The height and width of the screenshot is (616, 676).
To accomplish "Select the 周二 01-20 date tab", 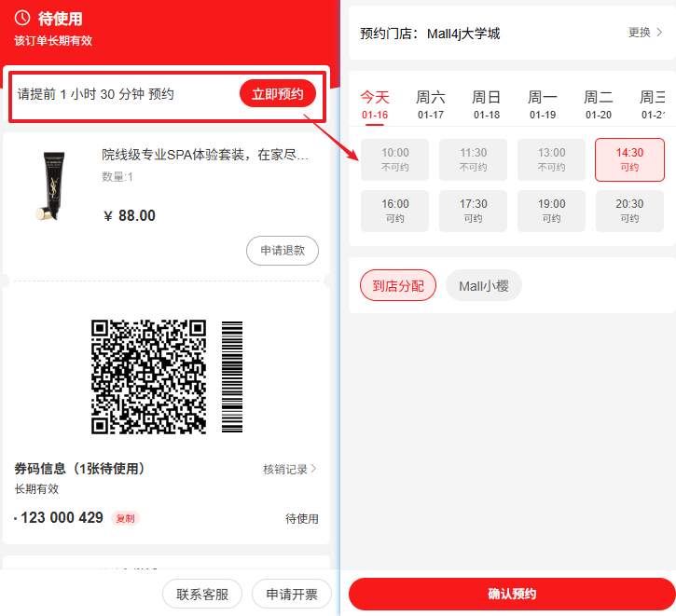I will coord(599,104).
